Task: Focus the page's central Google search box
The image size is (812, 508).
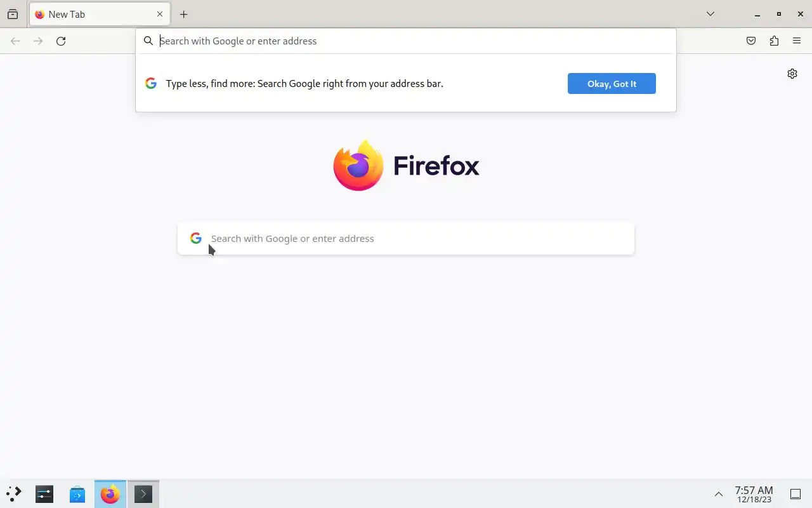Action: [x=406, y=239]
